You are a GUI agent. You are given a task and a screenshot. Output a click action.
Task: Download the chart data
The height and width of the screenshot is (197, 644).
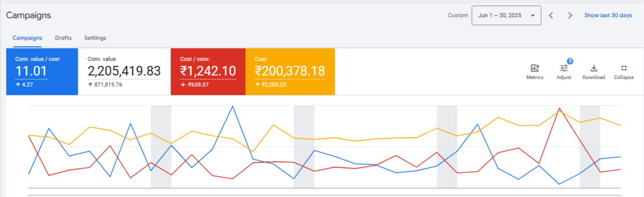pyautogui.click(x=593, y=72)
